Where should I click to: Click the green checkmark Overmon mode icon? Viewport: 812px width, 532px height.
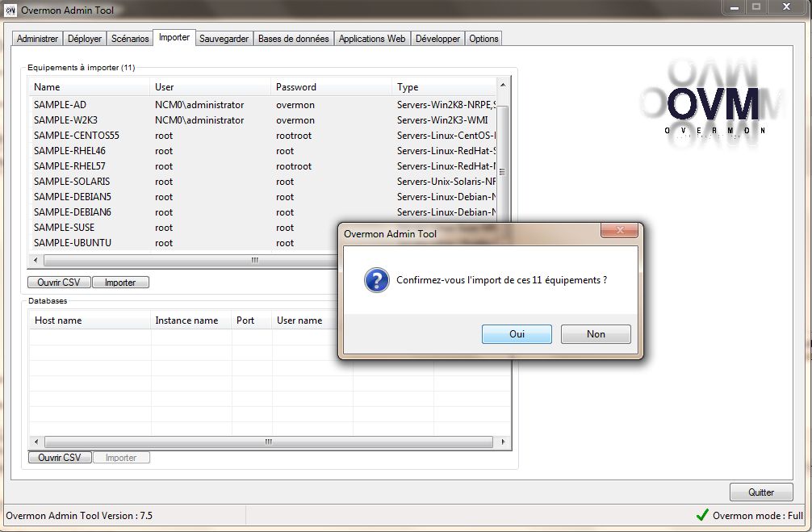coord(702,515)
